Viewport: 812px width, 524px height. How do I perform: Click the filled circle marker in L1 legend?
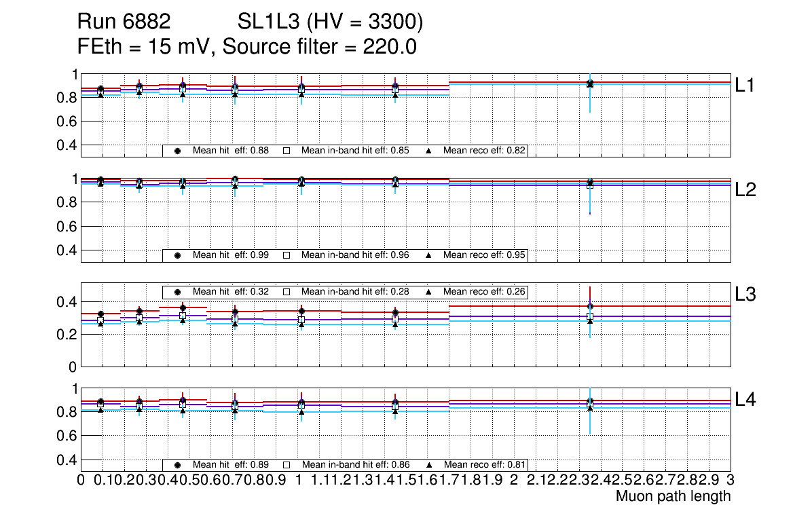point(177,151)
